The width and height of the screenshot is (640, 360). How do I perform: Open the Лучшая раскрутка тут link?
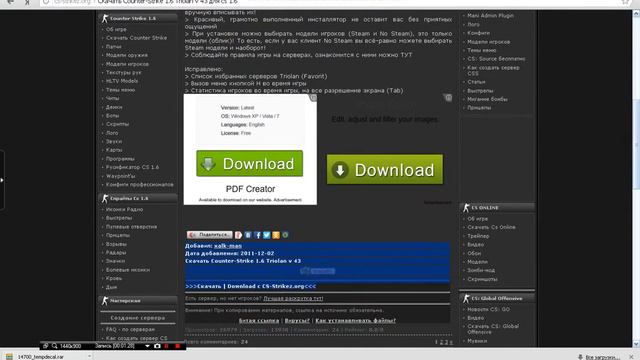[293, 298]
